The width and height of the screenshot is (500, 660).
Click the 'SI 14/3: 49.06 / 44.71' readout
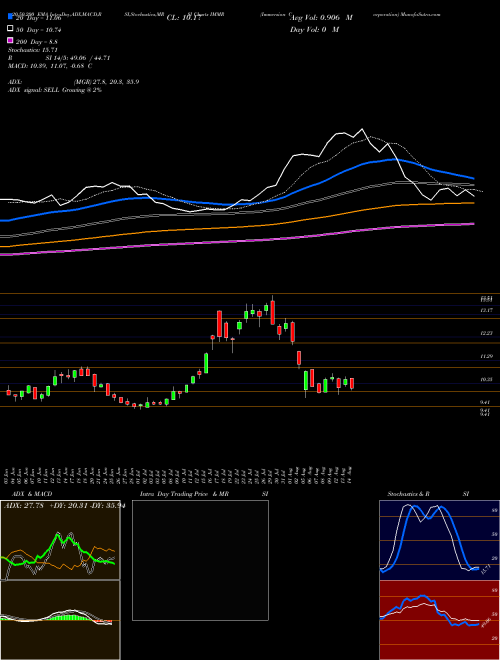click(x=78, y=58)
